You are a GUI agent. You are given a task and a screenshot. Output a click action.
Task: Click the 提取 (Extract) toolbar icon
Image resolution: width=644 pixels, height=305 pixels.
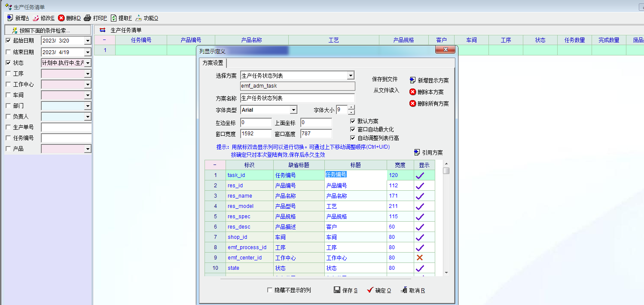click(114, 18)
